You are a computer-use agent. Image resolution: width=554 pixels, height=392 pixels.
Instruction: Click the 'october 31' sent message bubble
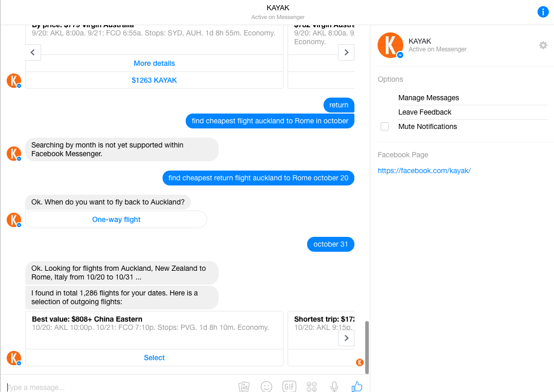tap(331, 244)
